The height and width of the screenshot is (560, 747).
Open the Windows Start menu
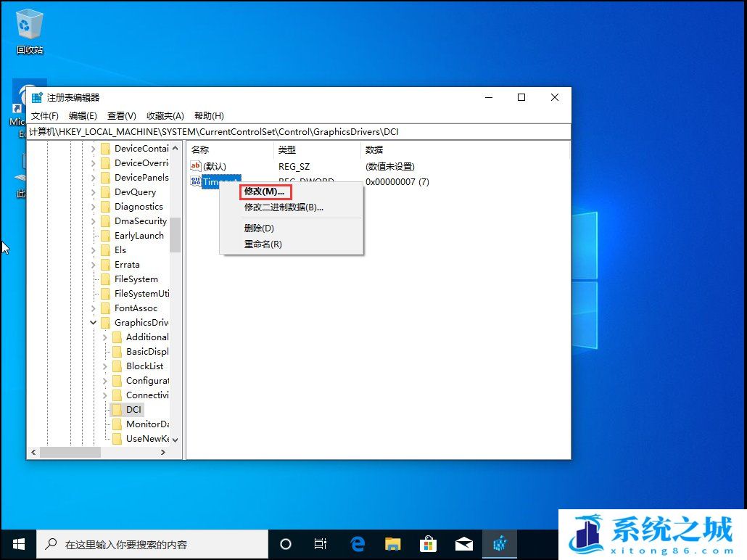19,544
